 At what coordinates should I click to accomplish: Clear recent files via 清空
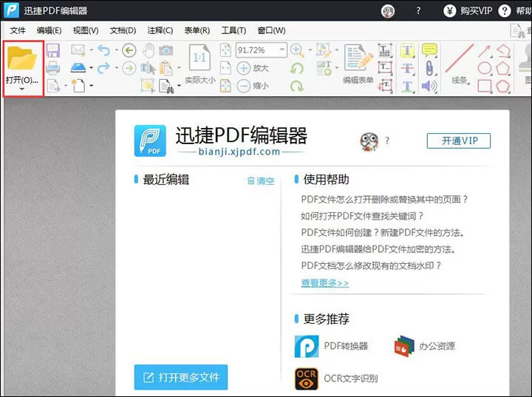pos(261,180)
